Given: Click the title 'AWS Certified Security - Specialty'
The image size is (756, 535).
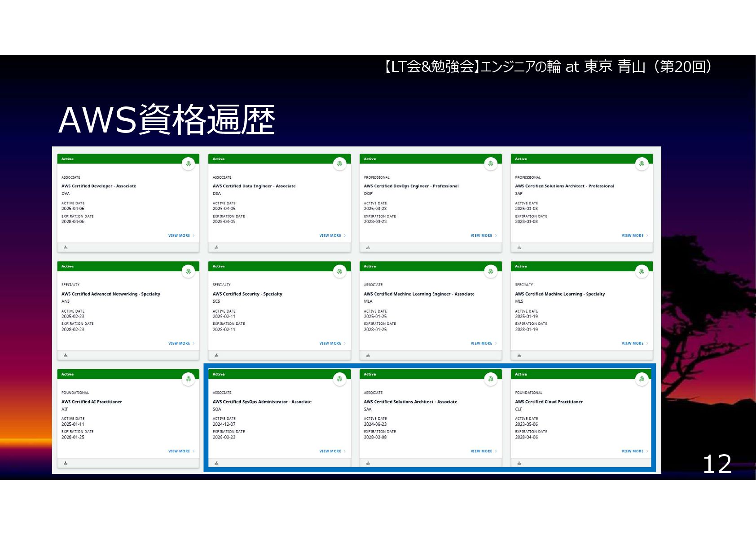Looking at the screenshot, I should coord(247,294).
